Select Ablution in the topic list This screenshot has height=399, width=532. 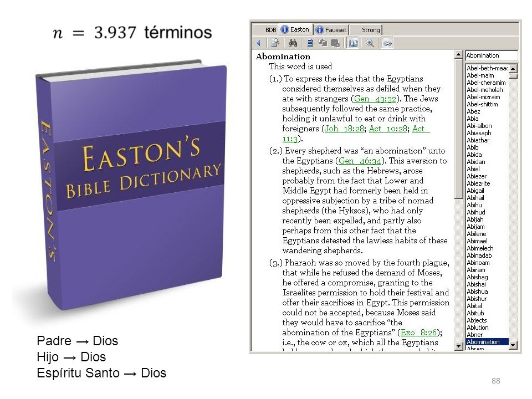coord(477,328)
